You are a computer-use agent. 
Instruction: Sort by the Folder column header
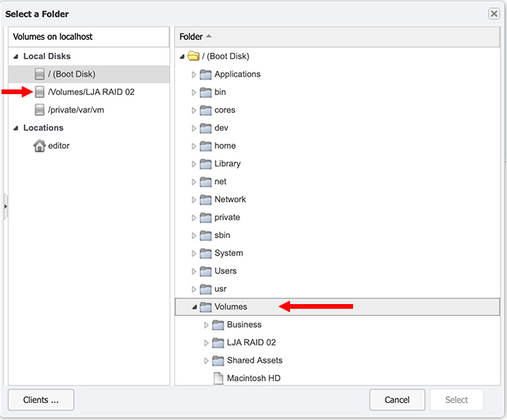click(337, 37)
